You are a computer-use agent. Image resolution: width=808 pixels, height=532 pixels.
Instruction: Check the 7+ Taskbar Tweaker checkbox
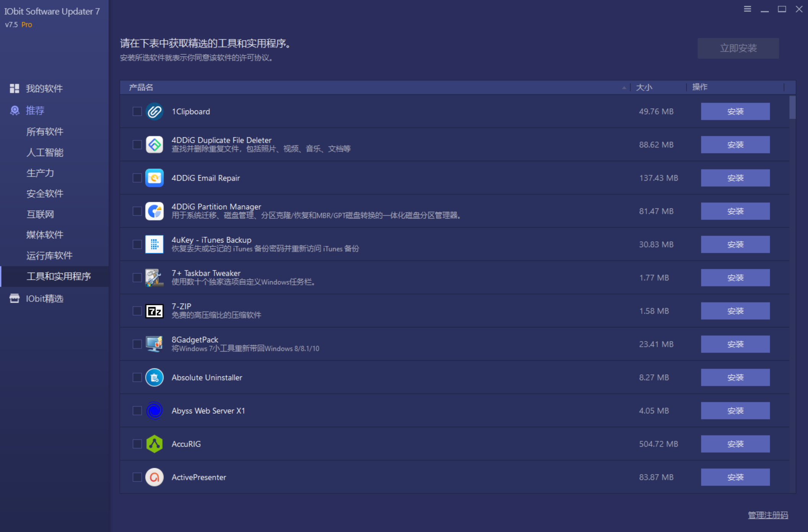pos(137,278)
